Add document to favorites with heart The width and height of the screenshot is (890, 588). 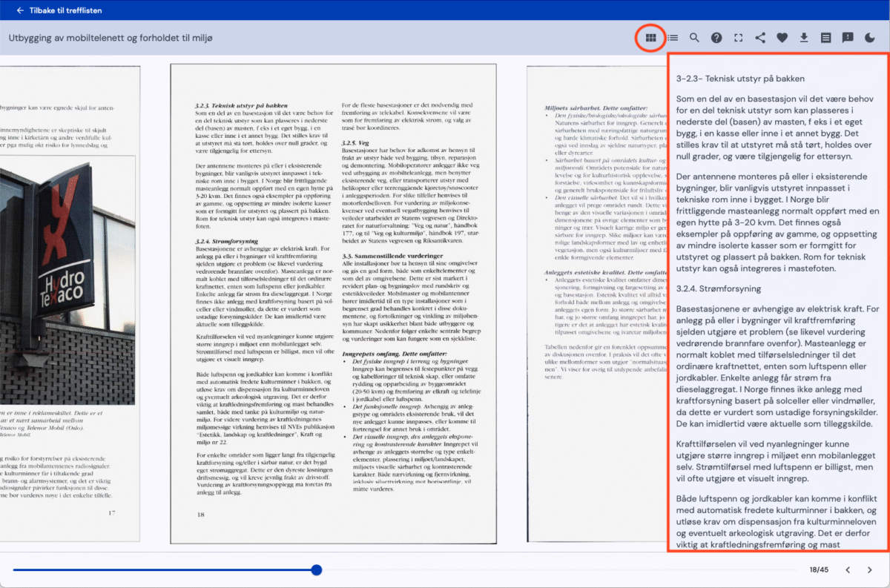pos(782,38)
